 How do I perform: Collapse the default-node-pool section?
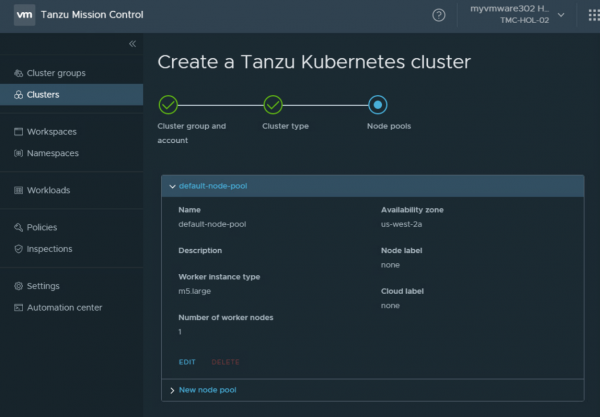tap(172, 186)
